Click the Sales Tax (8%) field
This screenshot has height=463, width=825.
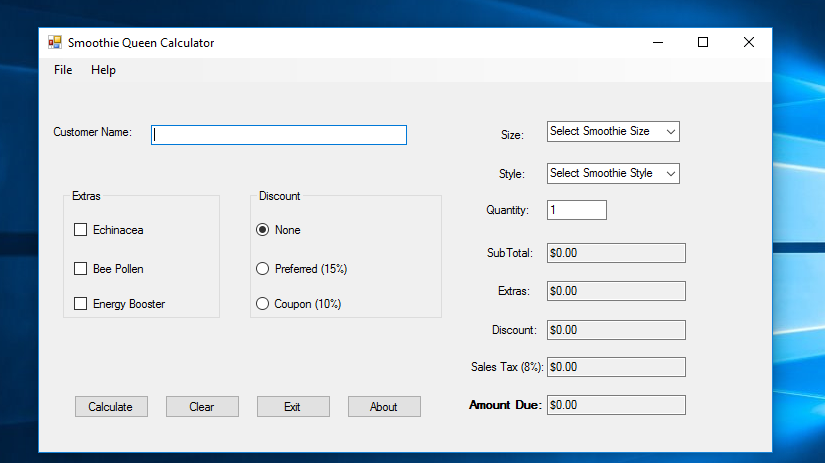tap(616, 367)
